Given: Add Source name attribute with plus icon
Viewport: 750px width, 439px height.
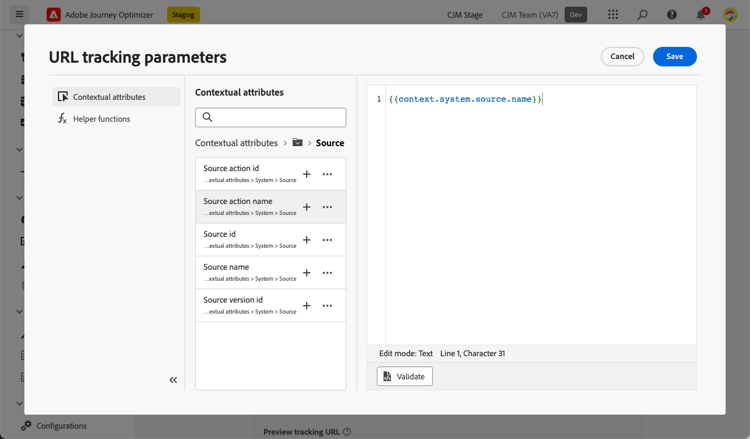Looking at the screenshot, I should (x=307, y=273).
